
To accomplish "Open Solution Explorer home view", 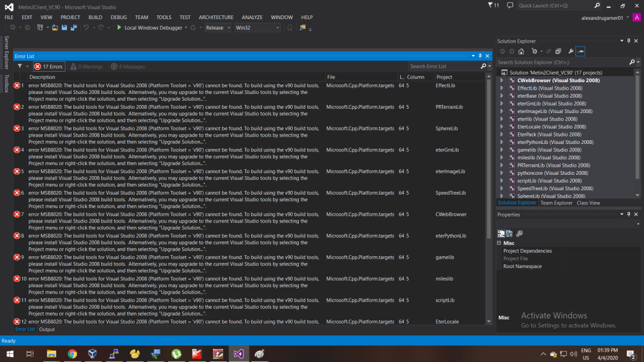I will point(521,51).
